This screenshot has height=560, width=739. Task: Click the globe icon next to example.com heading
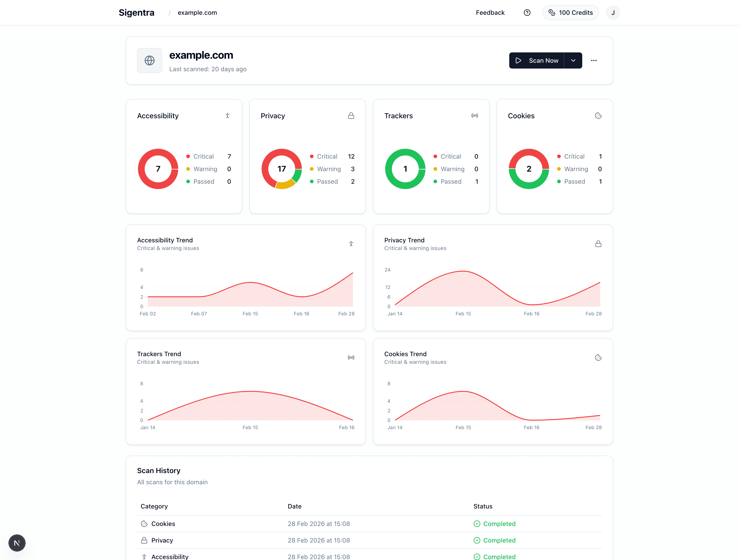coord(149,60)
